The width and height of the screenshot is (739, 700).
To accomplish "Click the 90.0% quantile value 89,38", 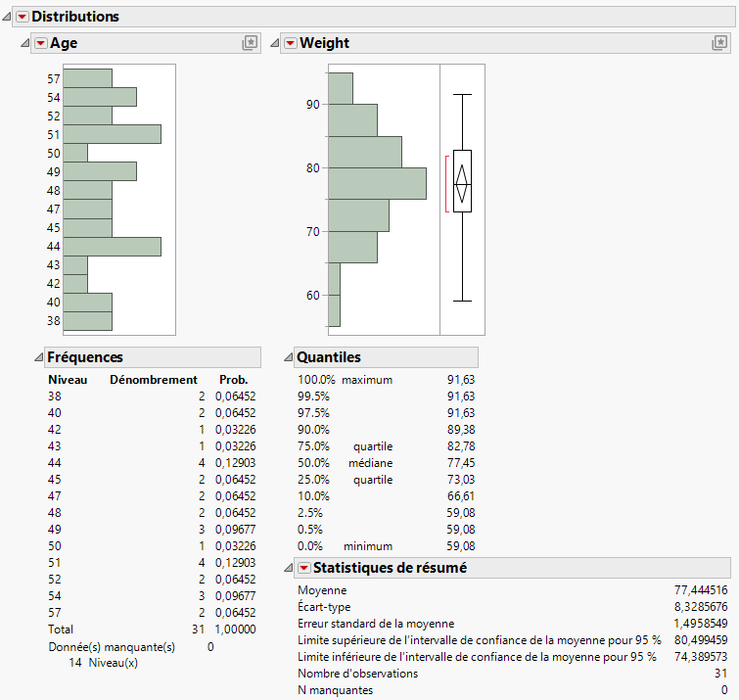I will [x=461, y=430].
